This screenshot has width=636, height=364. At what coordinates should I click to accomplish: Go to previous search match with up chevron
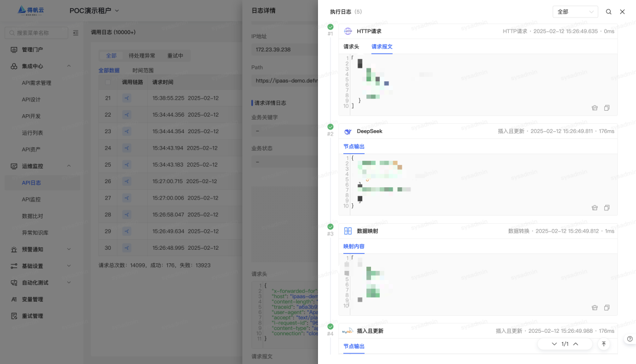pos(575,344)
